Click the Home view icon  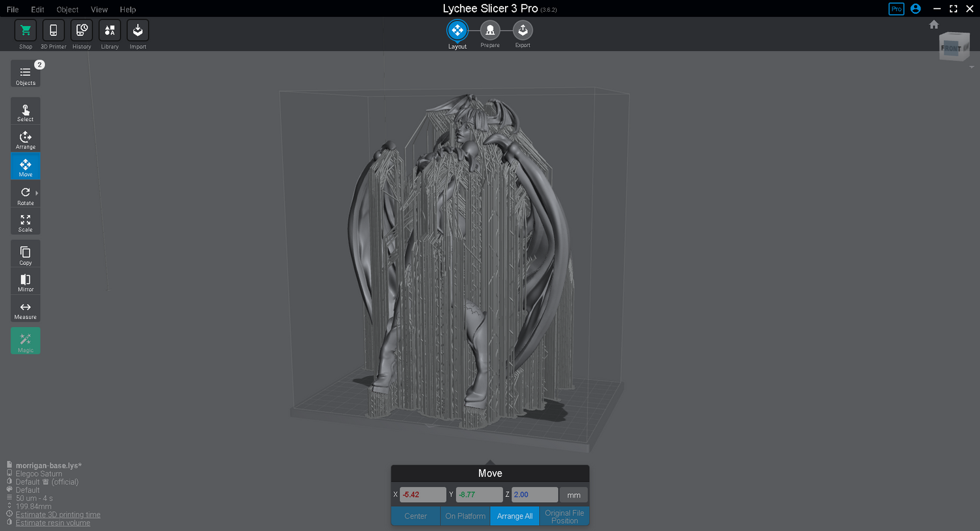934,24
